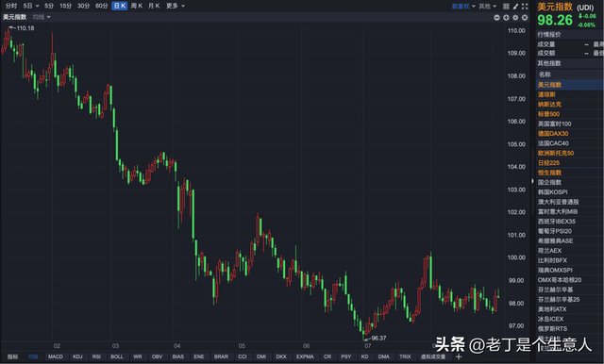The image size is (604, 364).
Task: Click the PSY indicator button
Action: 346,356
